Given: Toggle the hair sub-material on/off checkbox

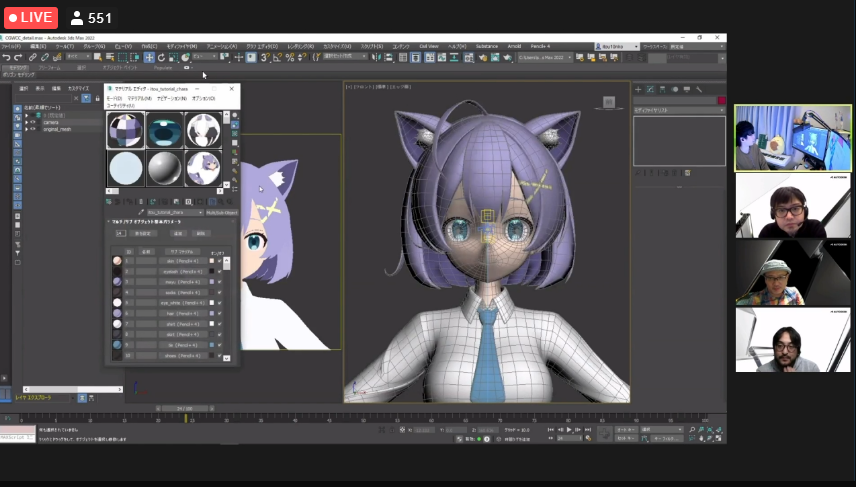Looking at the screenshot, I should [x=219, y=313].
